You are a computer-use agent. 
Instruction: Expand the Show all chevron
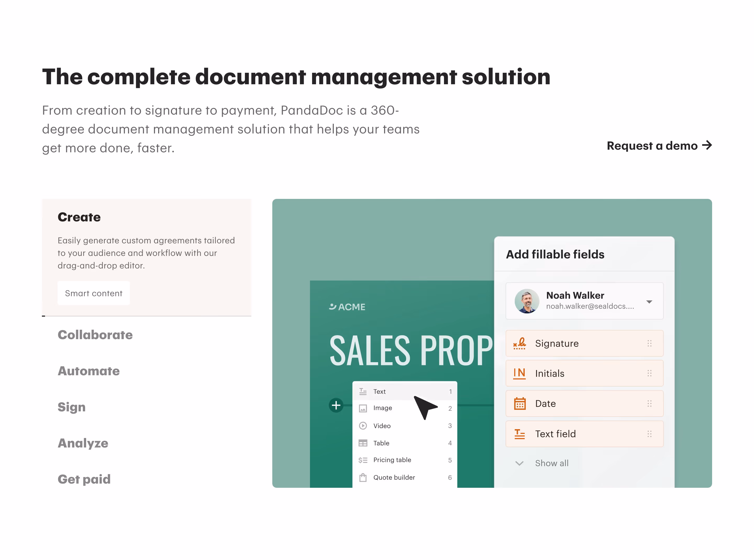click(519, 463)
